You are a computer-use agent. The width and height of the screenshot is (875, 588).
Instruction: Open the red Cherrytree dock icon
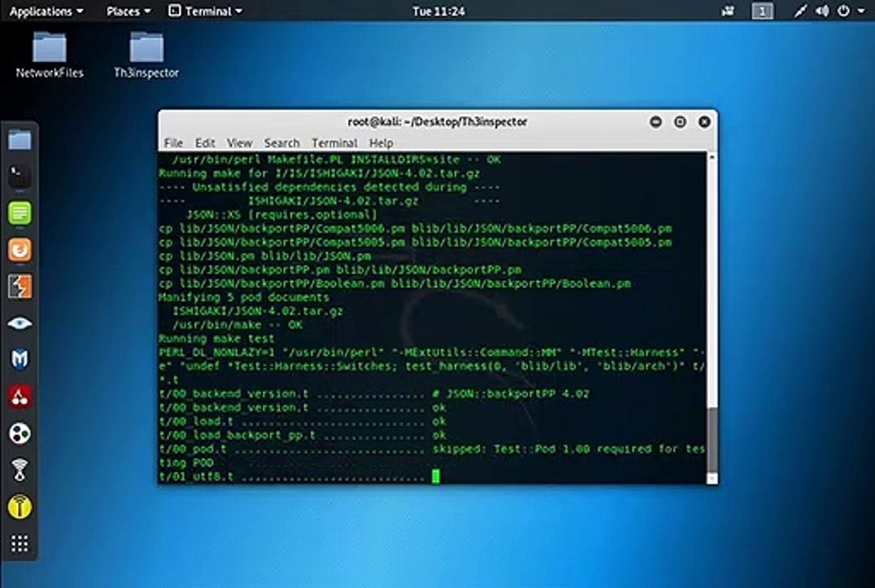click(x=20, y=397)
